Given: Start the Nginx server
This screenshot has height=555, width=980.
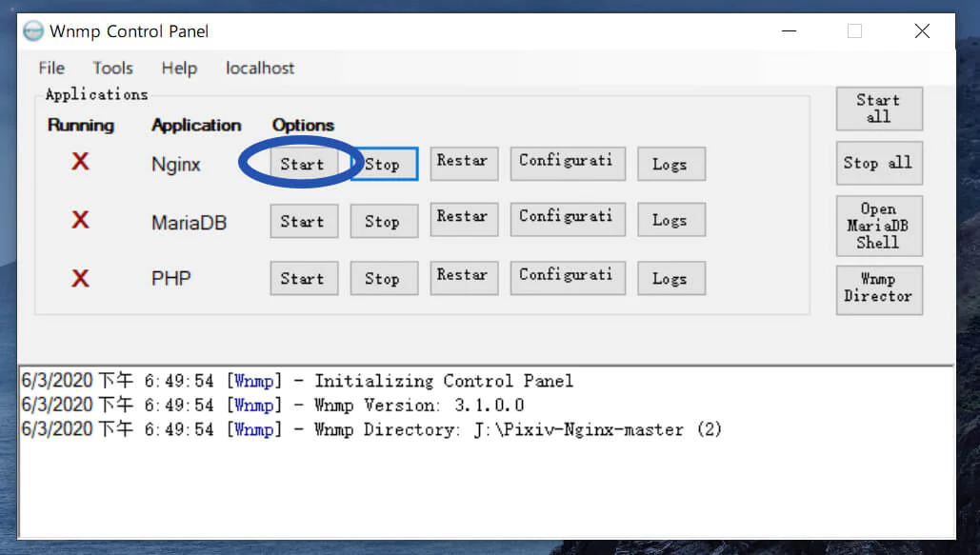Looking at the screenshot, I should click(x=303, y=164).
